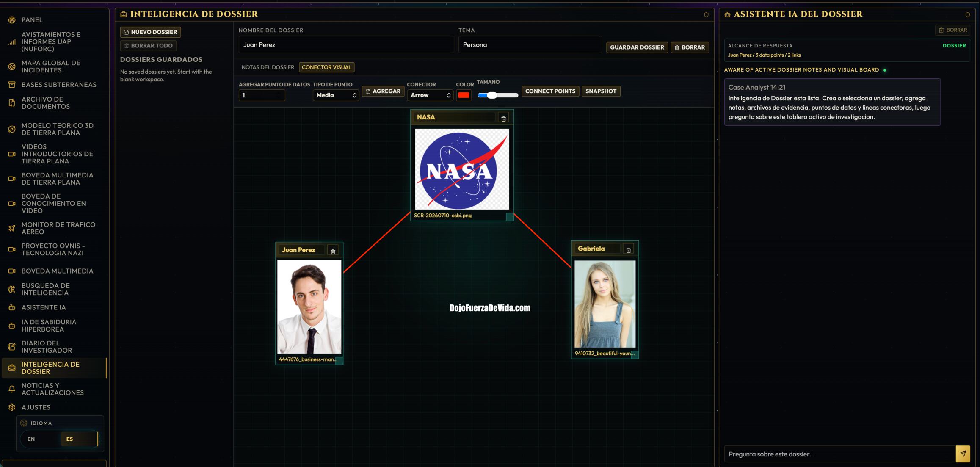980x467 pixels.
Task: Click Guardar Dossier button
Action: point(637,47)
